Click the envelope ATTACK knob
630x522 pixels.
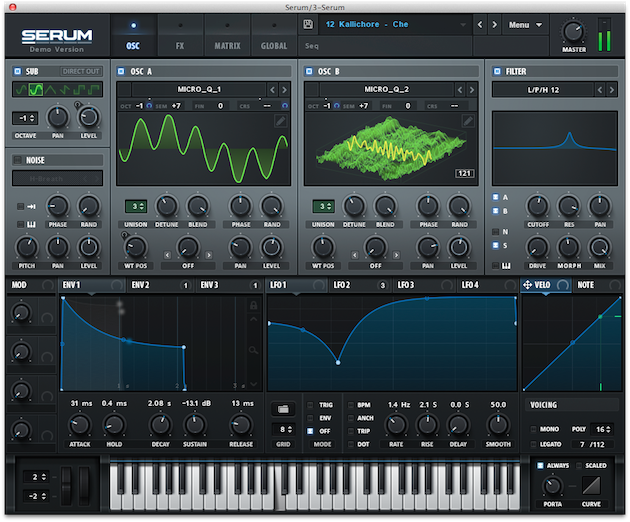tap(80, 425)
